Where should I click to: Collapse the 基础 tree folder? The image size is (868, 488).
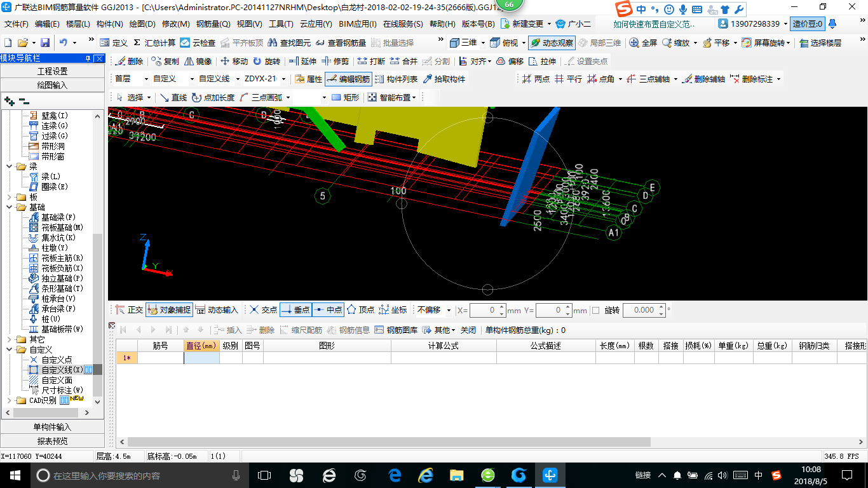point(10,207)
